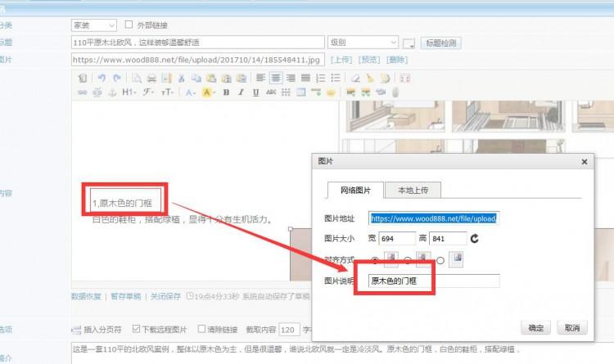The width and height of the screenshot is (614, 364).
Task: Enable the 外部链接 checkbox
Action: click(x=129, y=25)
